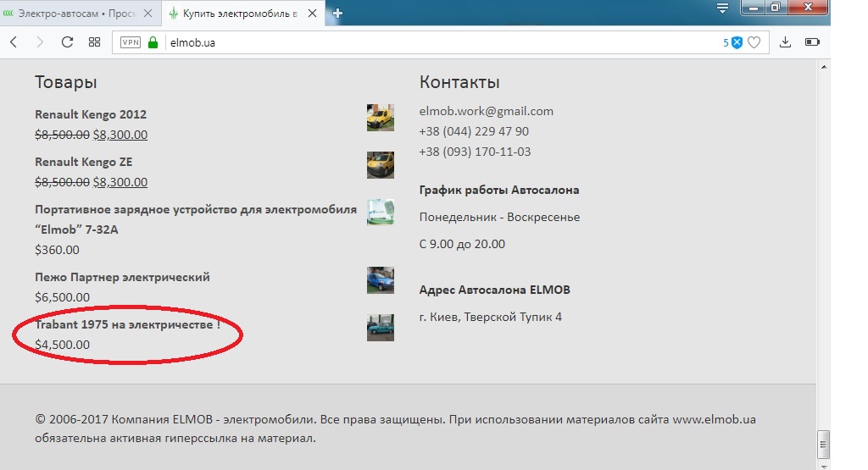
Task: Open the Renault Kengo ZE product link
Action: 84,162
